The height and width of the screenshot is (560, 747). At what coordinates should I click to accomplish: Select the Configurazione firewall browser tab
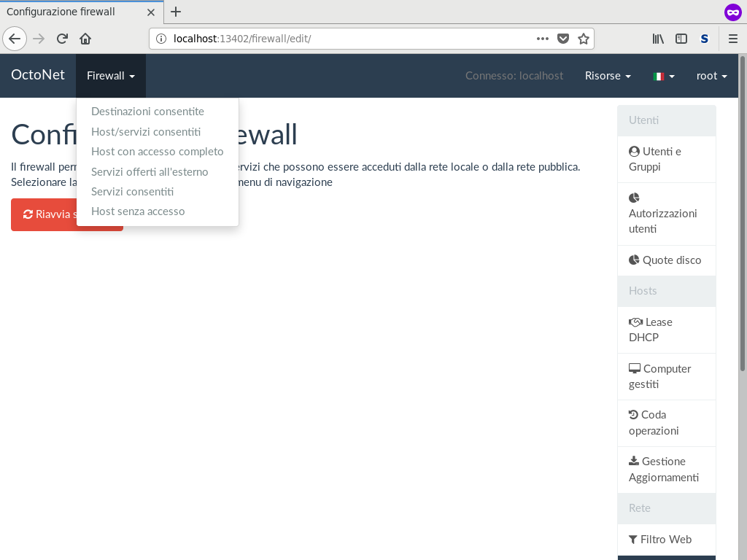[82, 12]
